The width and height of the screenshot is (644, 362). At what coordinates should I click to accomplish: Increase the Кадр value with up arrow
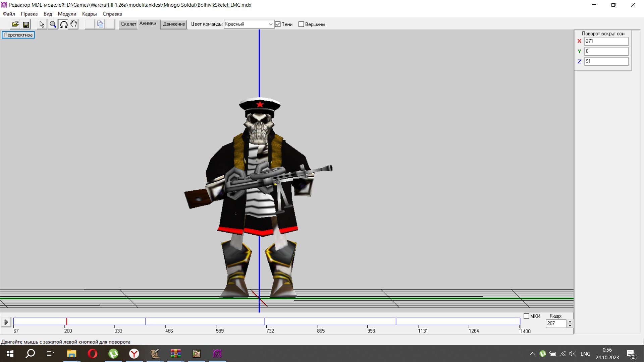570,321
